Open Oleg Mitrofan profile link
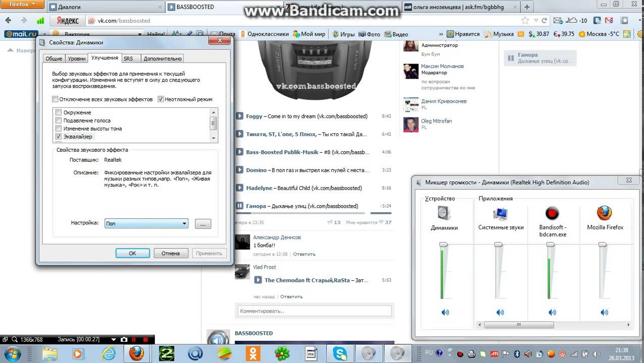 [437, 121]
